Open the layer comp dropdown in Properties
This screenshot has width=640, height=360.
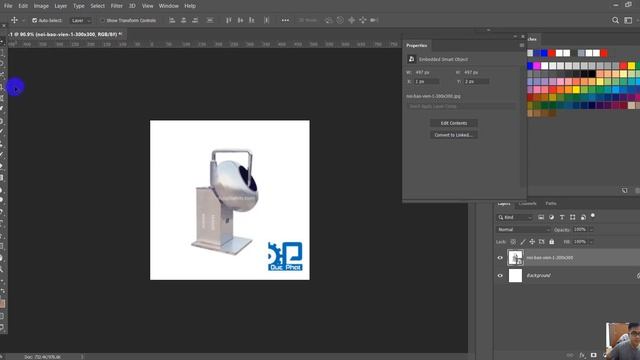tap(461, 107)
